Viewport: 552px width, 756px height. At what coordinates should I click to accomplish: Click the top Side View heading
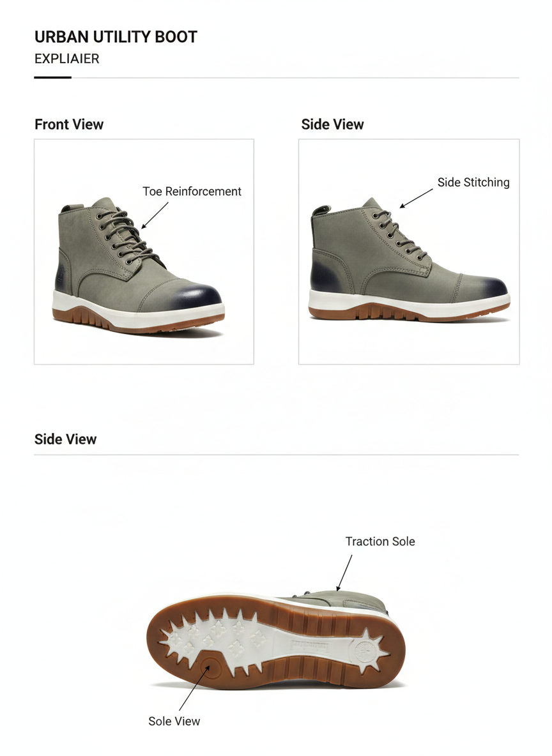pos(332,125)
